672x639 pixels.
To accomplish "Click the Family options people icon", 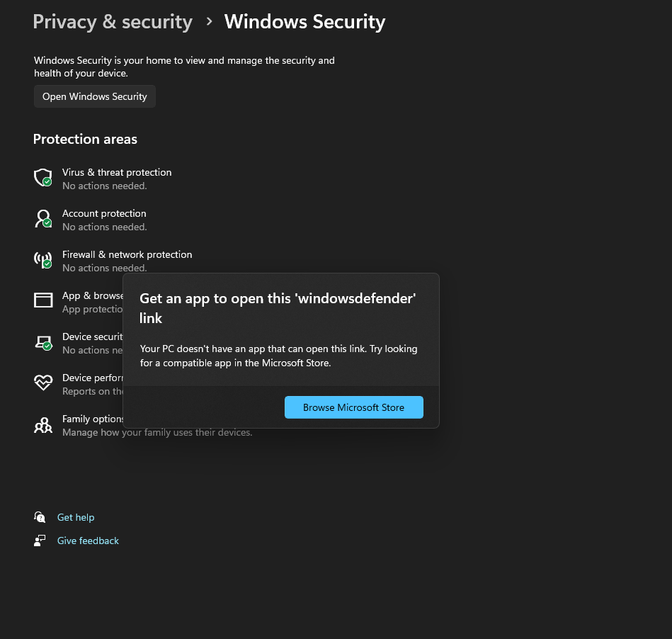I will [x=43, y=425].
